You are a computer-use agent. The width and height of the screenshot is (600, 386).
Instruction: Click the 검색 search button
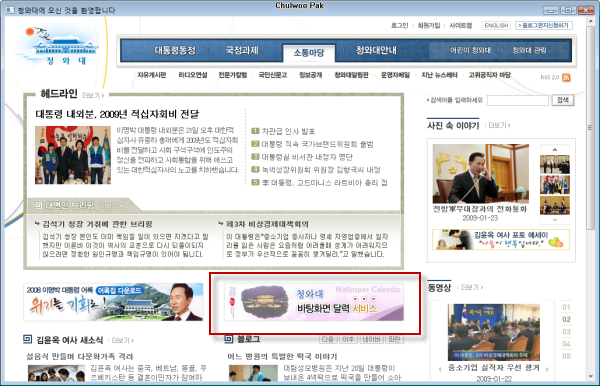pos(562,100)
